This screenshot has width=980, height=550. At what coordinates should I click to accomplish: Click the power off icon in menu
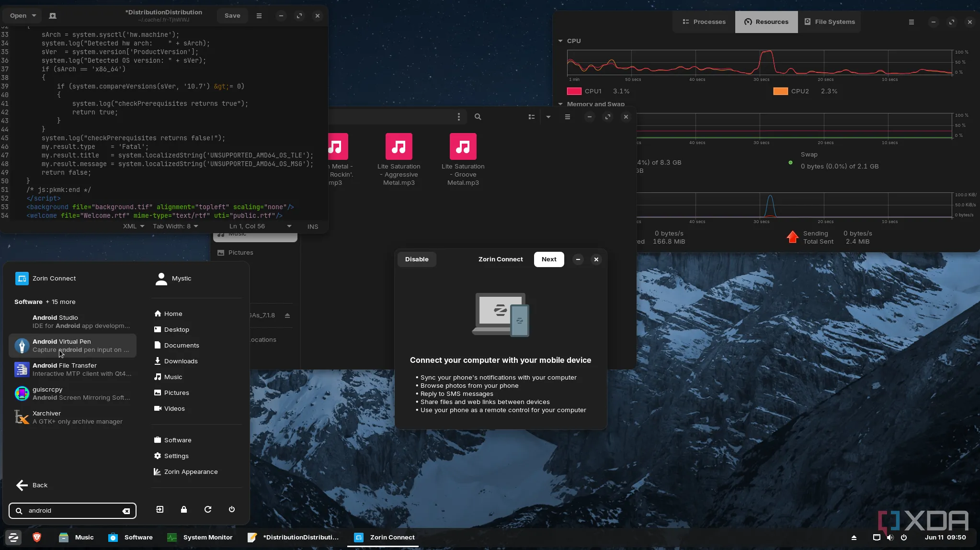click(232, 509)
